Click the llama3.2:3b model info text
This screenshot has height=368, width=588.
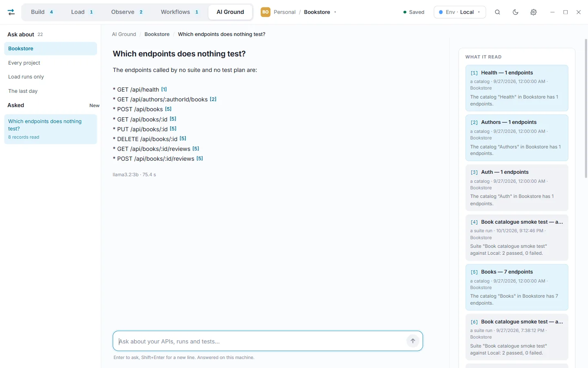[x=134, y=175]
